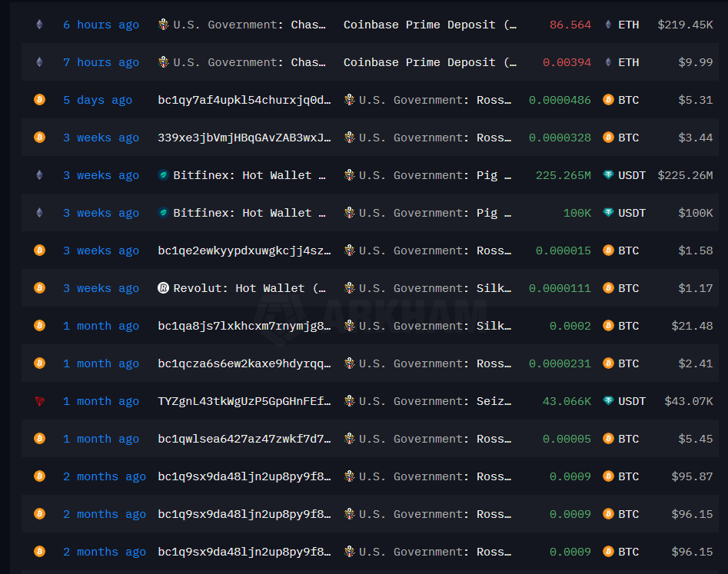Click the USDT token icon next to 225.265M
Viewport: 728px width, 574px height.
pyautogui.click(x=608, y=175)
